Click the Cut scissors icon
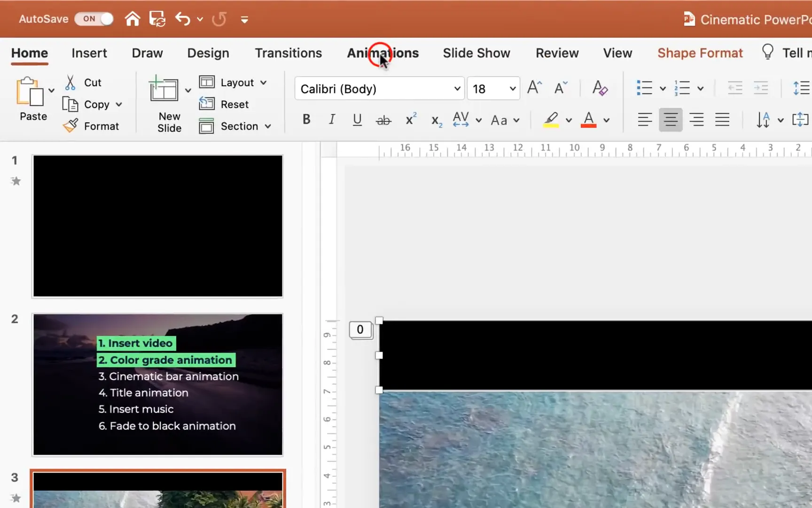The height and width of the screenshot is (508, 812). point(70,82)
